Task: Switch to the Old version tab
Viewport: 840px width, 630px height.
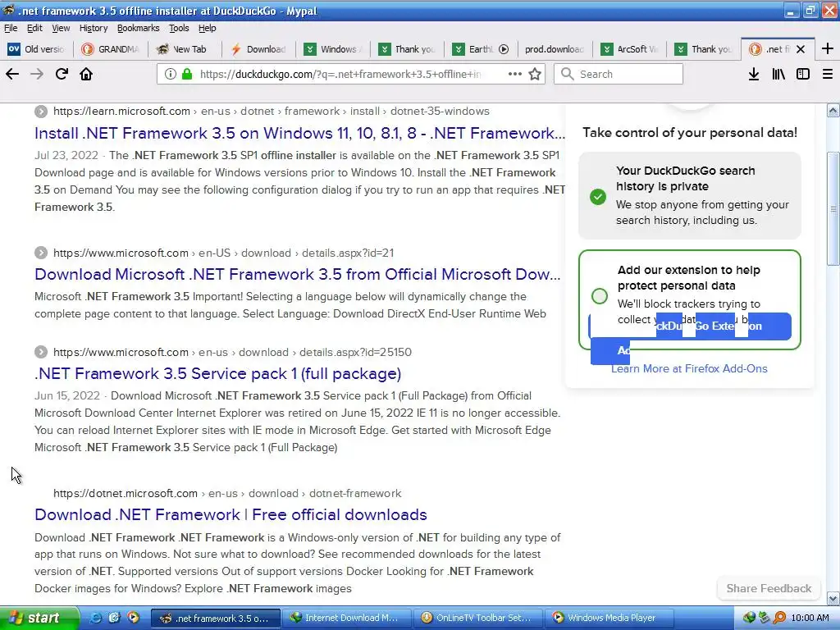Action: (x=36, y=49)
